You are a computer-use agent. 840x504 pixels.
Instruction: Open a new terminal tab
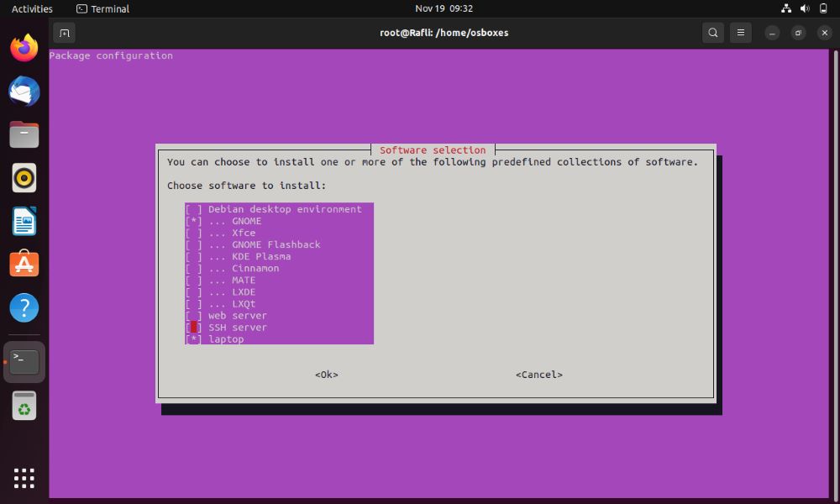65,34
